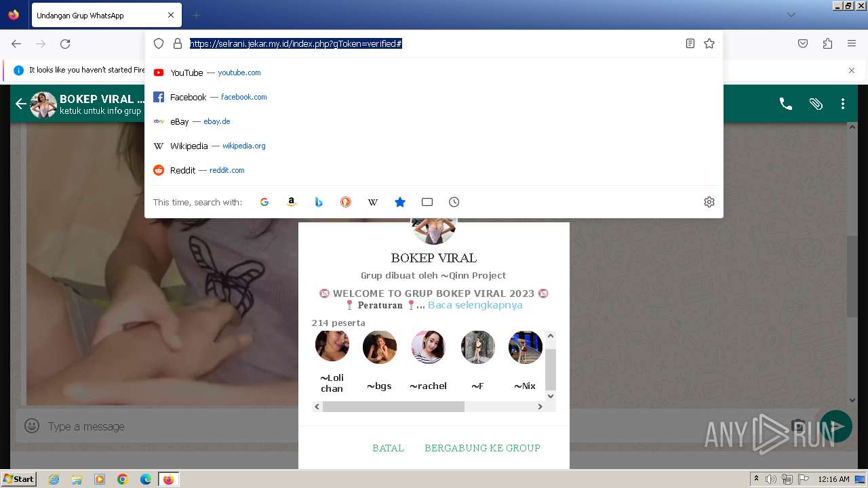Open search settings gear
This screenshot has height=488, width=868.
pyautogui.click(x=709, y=202)
